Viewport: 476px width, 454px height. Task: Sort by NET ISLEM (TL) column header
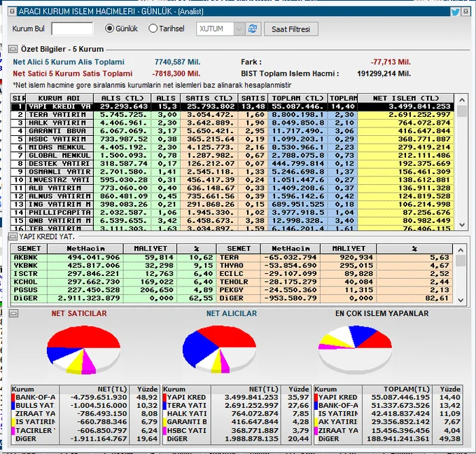(x=405, y=98)
